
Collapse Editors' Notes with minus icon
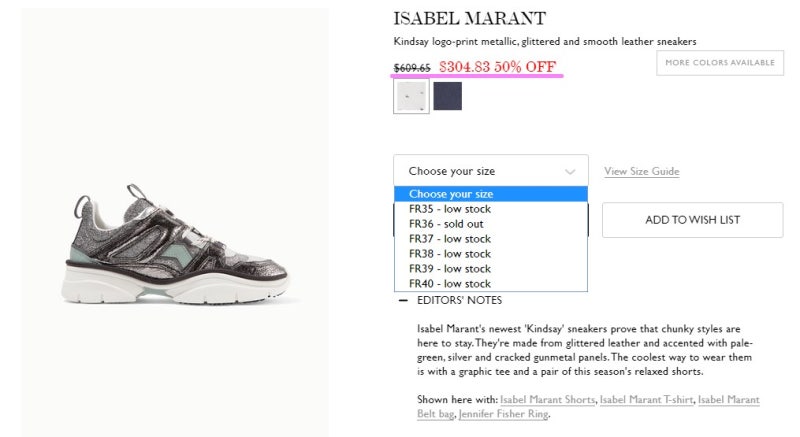coord(403,300)
